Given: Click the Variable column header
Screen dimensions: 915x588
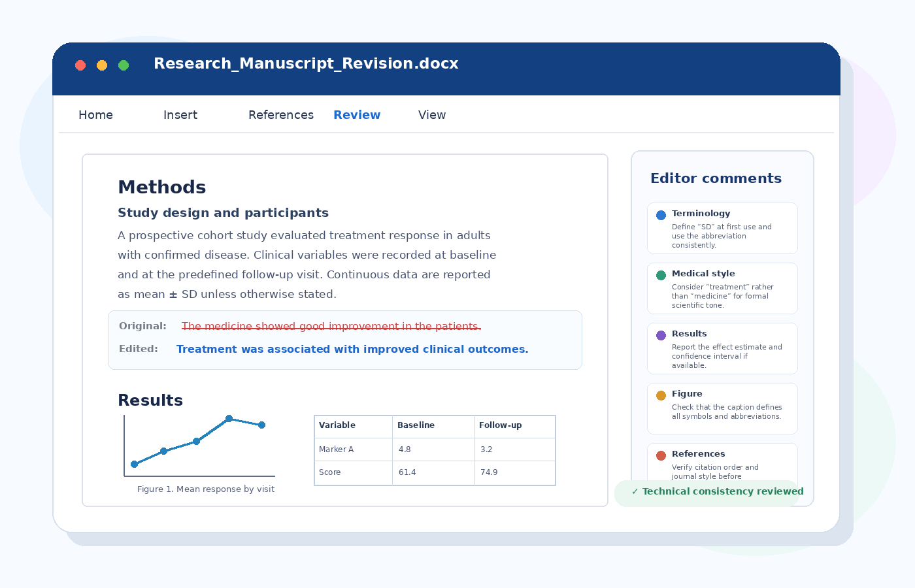Looking at the screenshot, I should click(354, 426).
